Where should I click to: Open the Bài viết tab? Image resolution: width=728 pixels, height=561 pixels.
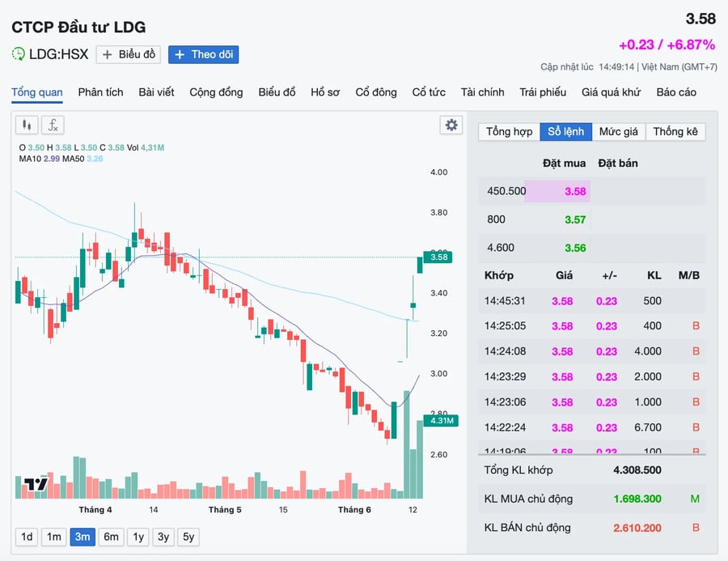(156, 92)
